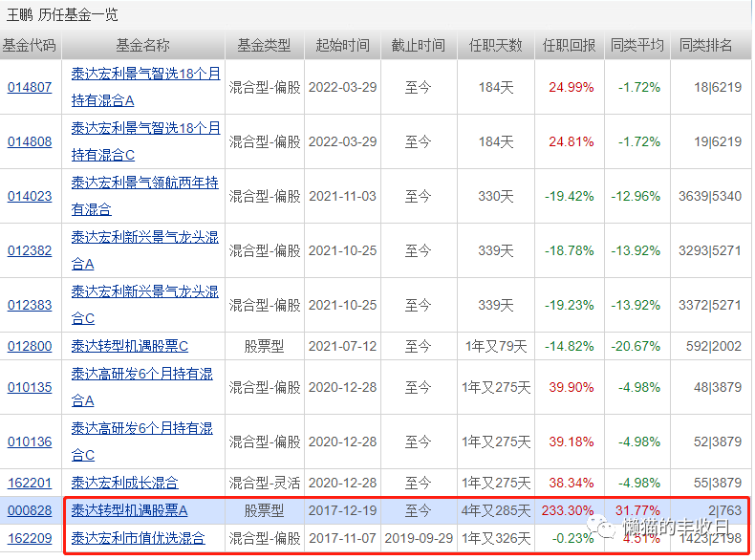Image resolution: width=755 pixels, height=560 pixels.
Task: Select the 39.18% return value
Action: (x=572, y=442)
